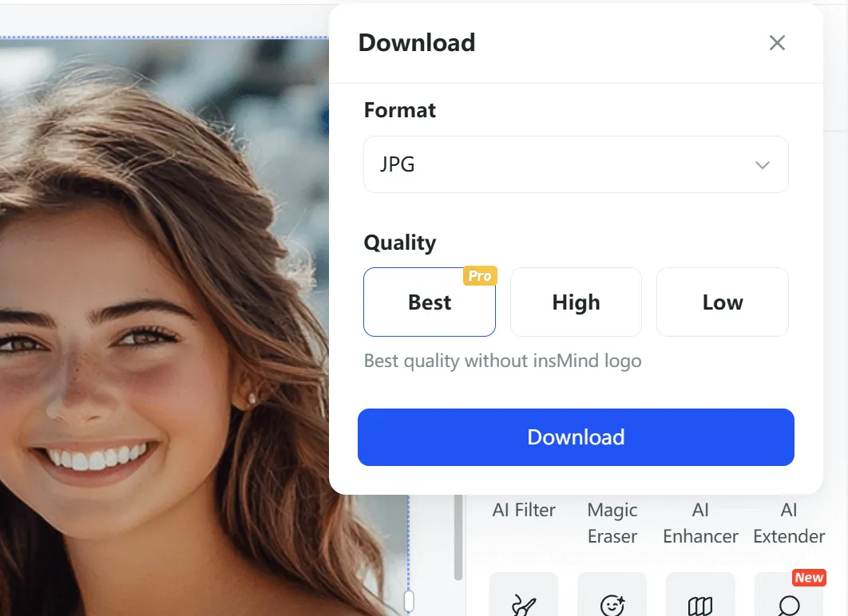Viewport: 848px width, 616px height.
Task: Close the Download dialog with X
Action: coord(777,42)
